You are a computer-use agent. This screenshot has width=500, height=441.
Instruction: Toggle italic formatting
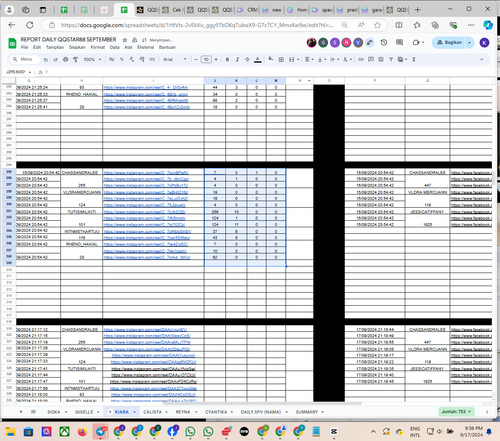(x=237, y=60)
